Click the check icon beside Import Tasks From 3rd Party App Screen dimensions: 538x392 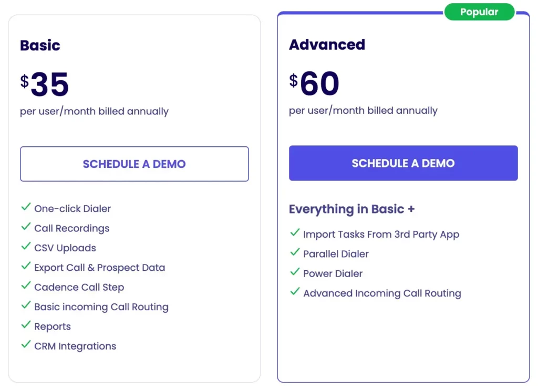click(x=295, y=234)
